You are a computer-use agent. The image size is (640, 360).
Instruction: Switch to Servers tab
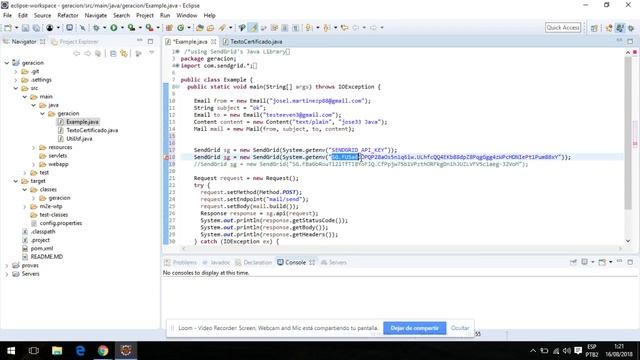333,262
